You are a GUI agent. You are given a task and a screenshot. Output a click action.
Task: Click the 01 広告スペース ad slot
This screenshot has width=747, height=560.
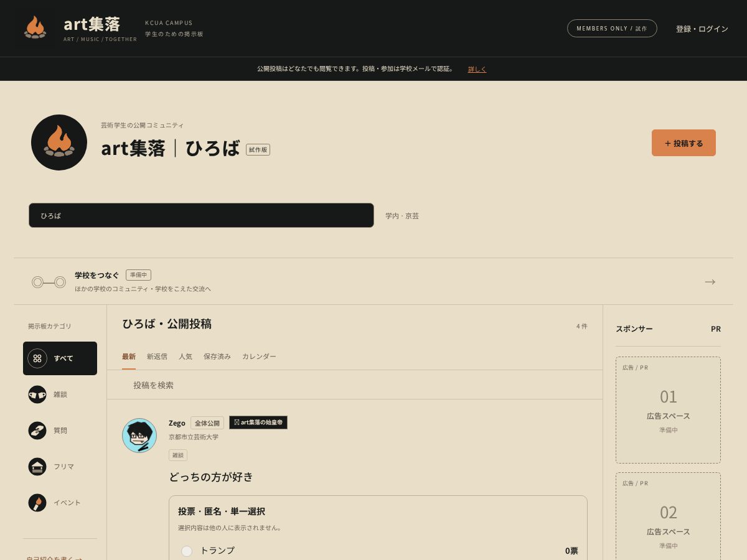[668, 410]
